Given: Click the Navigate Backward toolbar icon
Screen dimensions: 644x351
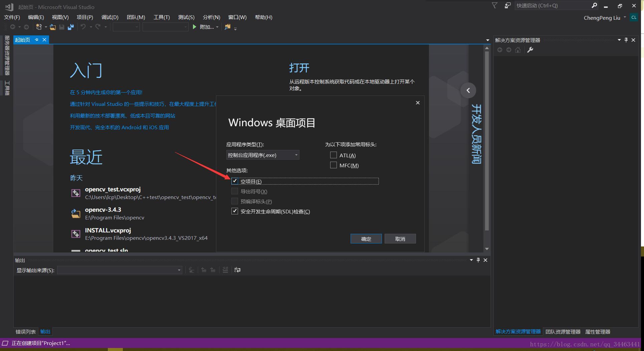Looking at the screenshot, I should coord(13,27).
